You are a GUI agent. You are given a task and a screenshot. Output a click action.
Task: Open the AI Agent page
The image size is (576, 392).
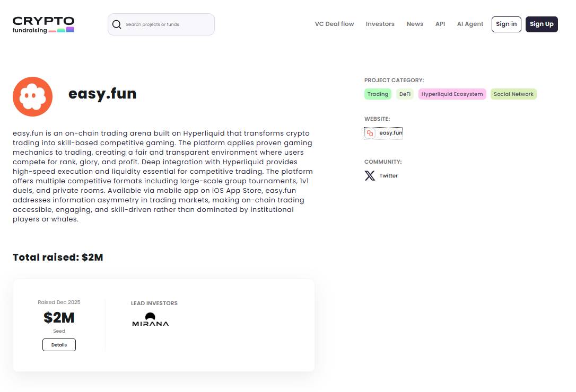pyautogui.click(x=470, y=24)
